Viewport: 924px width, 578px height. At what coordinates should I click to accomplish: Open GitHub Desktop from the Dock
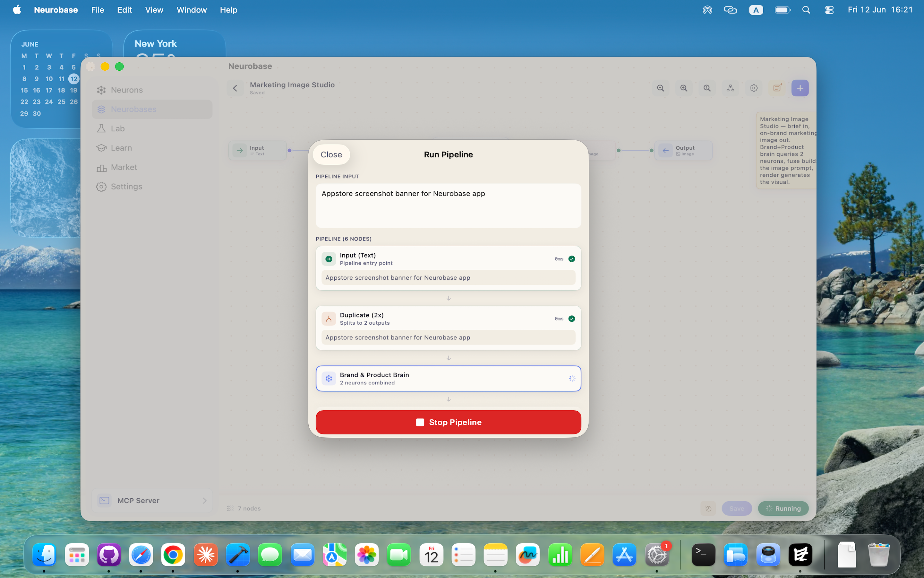pos(109,555)
